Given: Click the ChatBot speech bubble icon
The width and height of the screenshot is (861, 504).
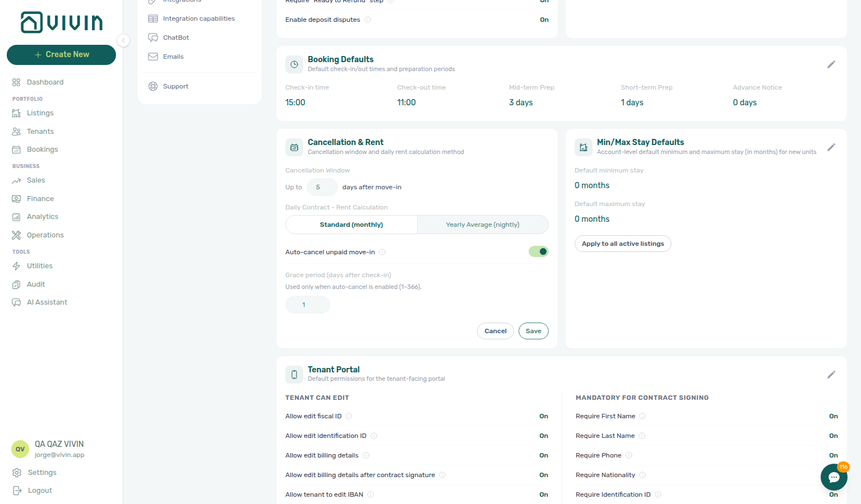Looking at the screenshot, I should [x=153, y=38].
